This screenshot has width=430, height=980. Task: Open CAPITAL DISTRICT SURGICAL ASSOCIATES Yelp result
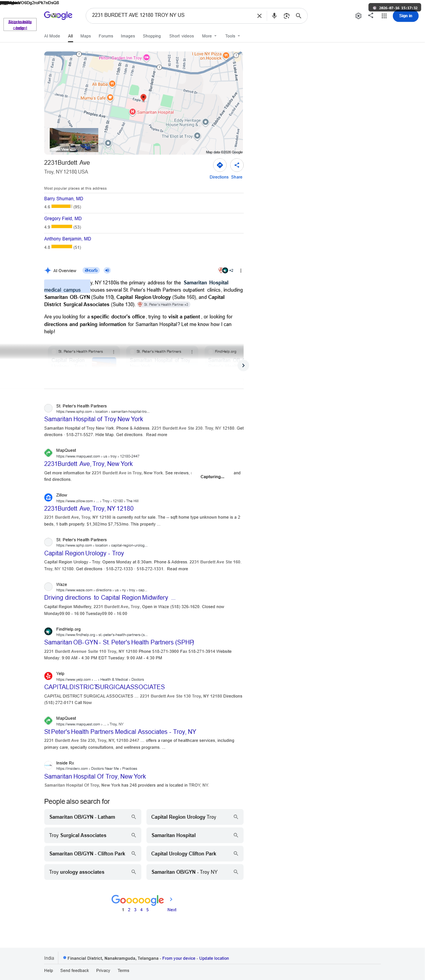(x=104, y=687)
